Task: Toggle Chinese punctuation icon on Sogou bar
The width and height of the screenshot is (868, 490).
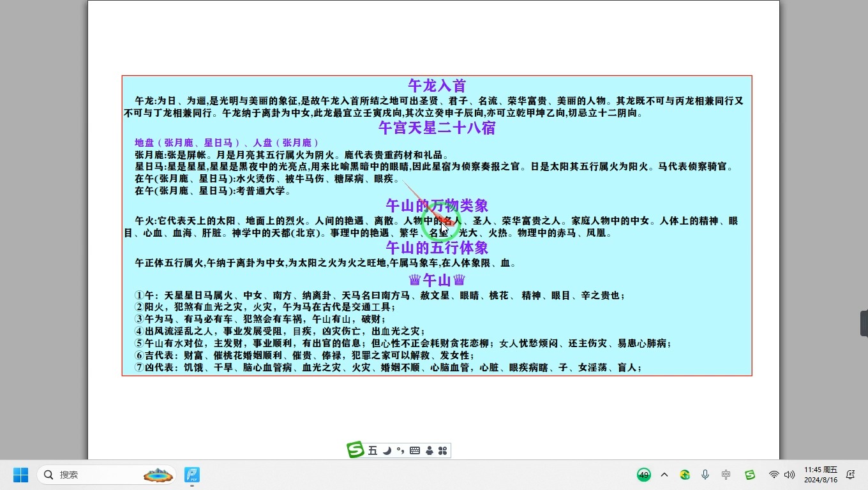Action: pyautogui.click(x=401, y=450)
